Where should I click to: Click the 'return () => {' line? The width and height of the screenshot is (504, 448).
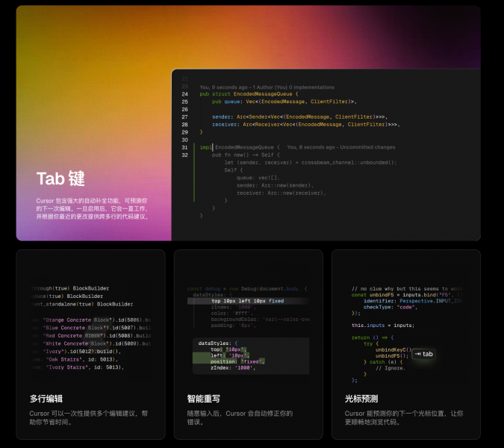373,337
